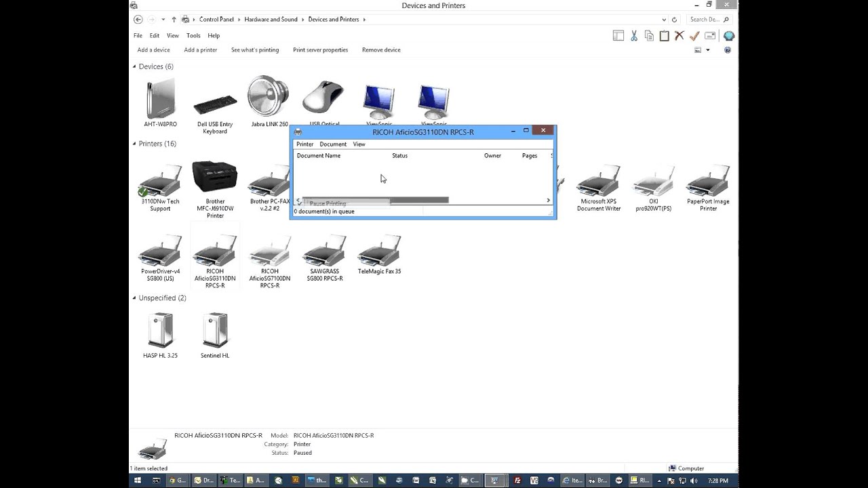Click the Back navigation arrow

138,20
